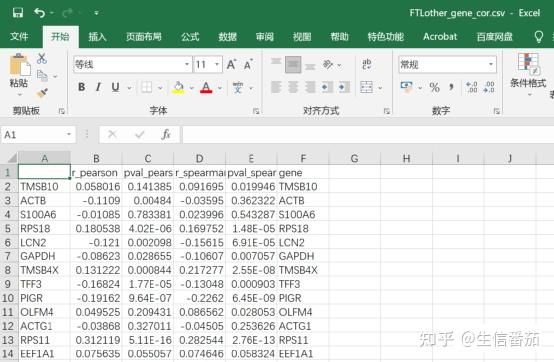Click cell value 5.11E-16
Viewport: 554px width, 362px height.
pos(148,340)
